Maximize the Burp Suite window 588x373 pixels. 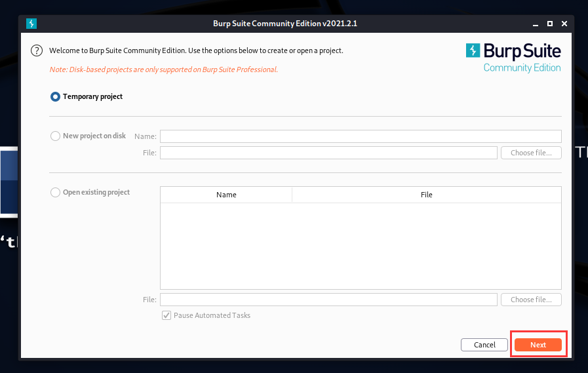pos(550,24)
